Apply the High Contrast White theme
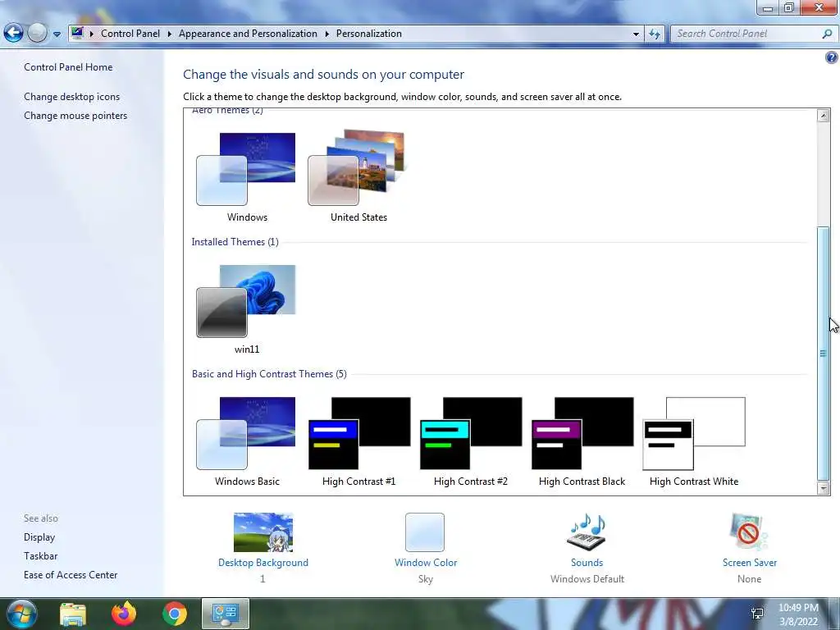840x630 pixels. coord(694,441)
